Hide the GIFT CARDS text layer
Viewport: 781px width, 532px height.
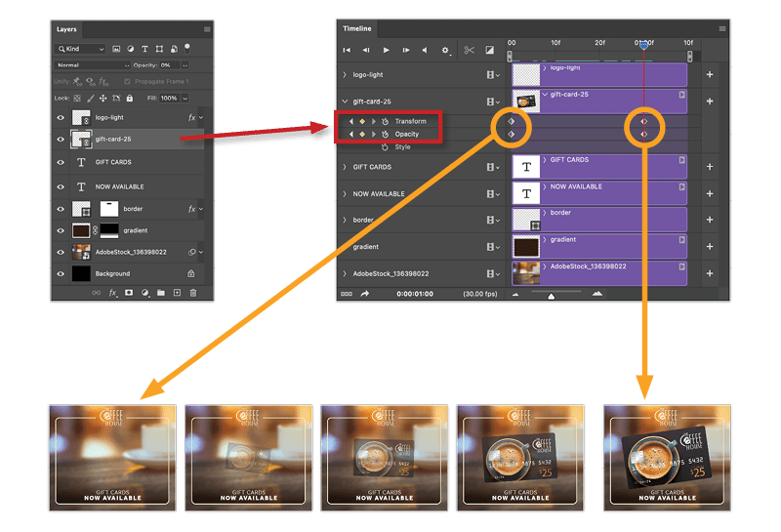click(61, 162)
